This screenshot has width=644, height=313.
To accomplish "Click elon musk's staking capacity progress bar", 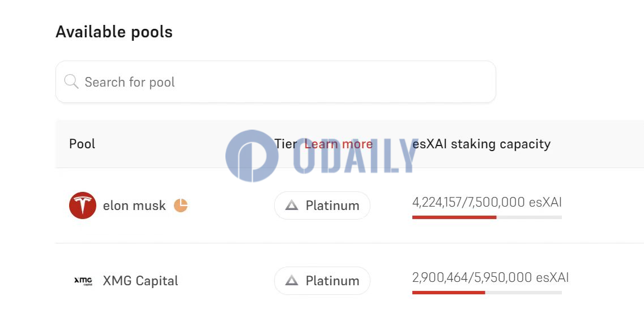I will pyautogui.click(x=487, y=217).
